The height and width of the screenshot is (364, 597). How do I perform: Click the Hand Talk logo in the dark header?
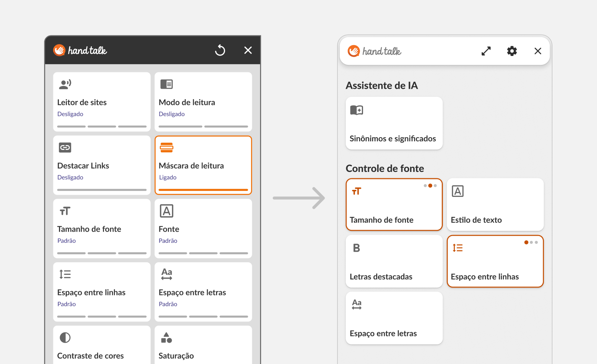(80, 50)
